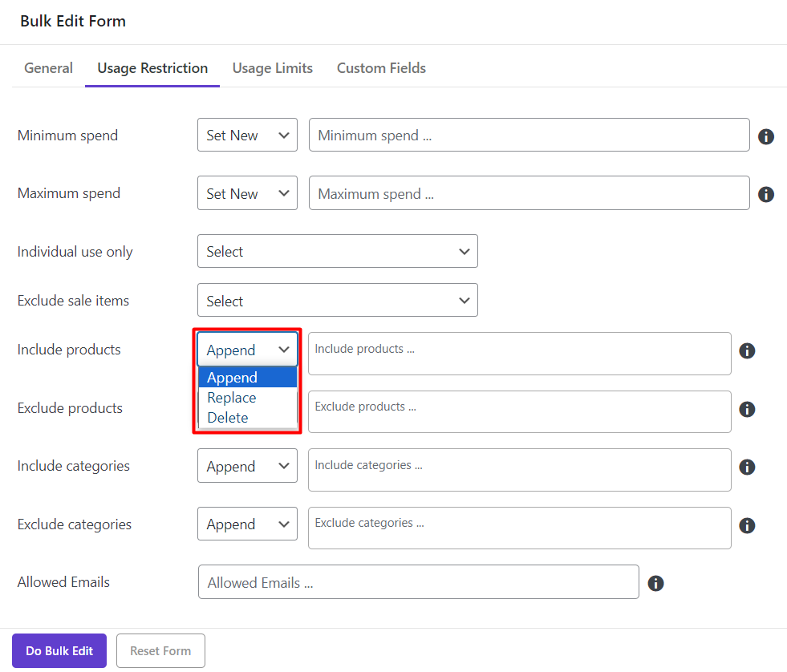
Task: Expand Exclude sale items Select dropdown
Action: pyautogui.click(x=337, y=301)
